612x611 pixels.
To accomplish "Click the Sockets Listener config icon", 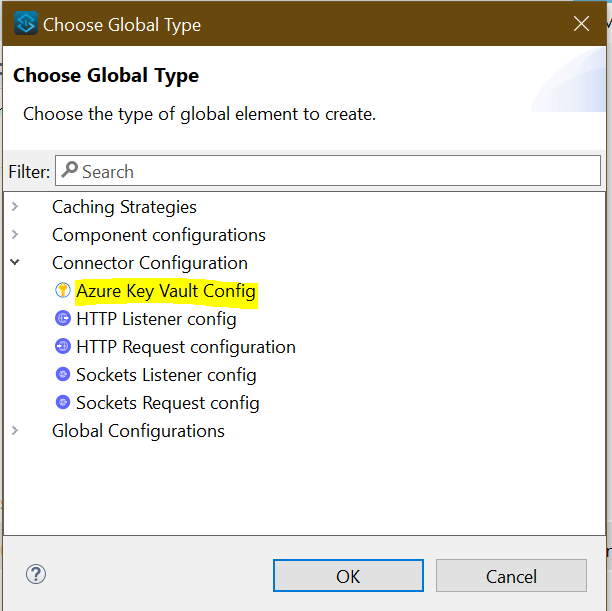I will pyautogui.click(x=63, y=375).
